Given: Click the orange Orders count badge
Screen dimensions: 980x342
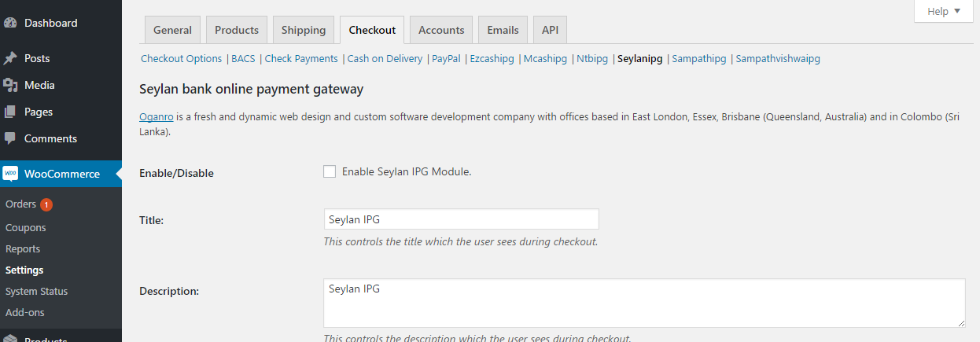Looking at the screenshot, I should pos(46,204).
